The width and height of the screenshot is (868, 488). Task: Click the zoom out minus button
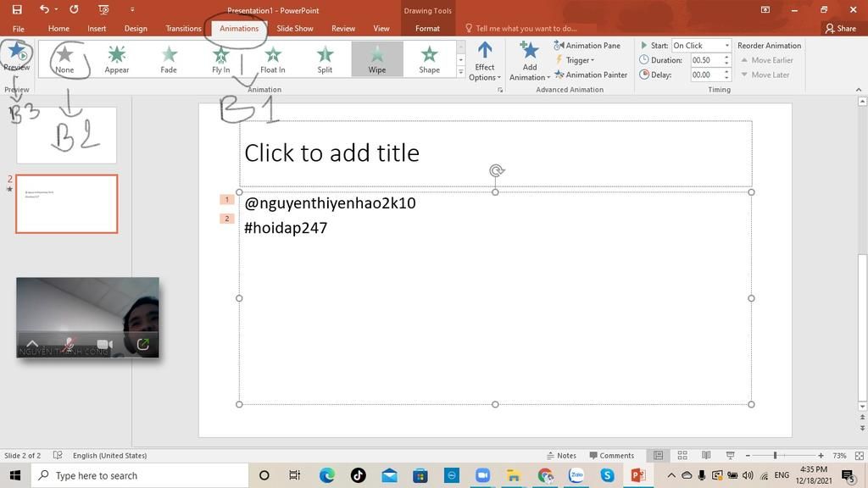748,455
